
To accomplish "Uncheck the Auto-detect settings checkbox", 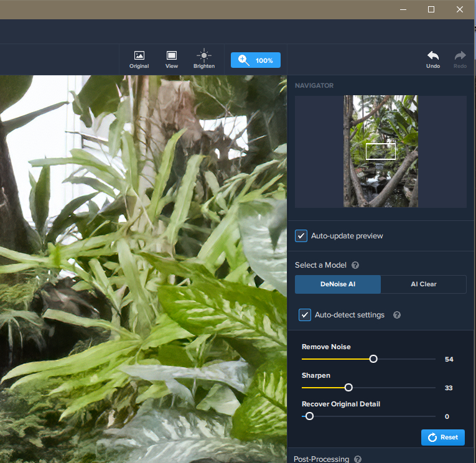I will click(305, 315).
